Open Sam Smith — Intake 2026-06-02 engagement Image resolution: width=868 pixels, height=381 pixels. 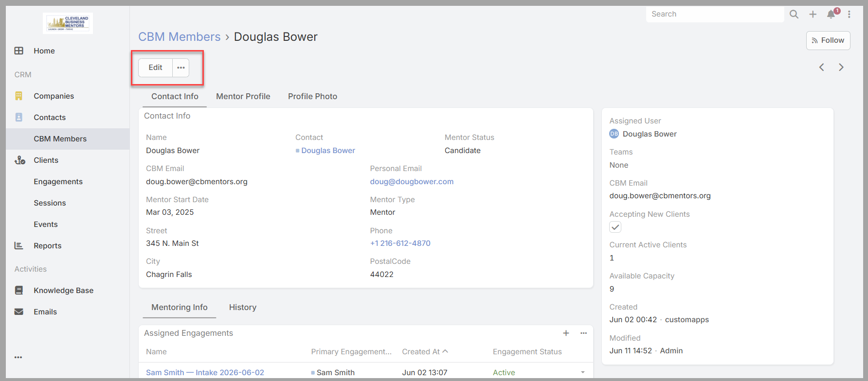(205, 373)
